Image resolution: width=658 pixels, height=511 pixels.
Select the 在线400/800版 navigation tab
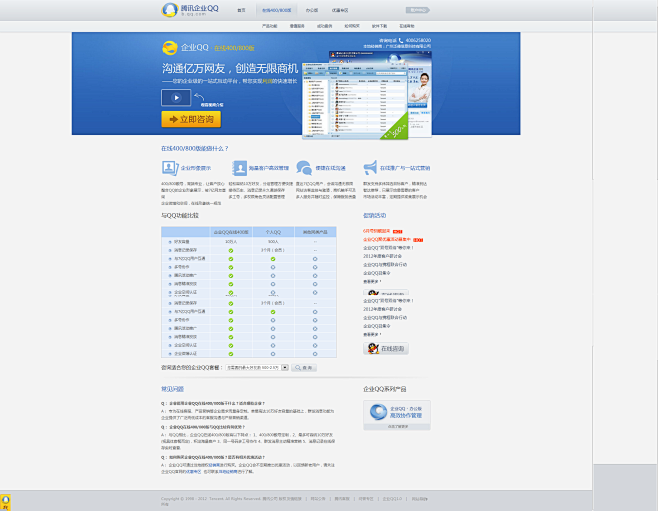tap(277, 10)
